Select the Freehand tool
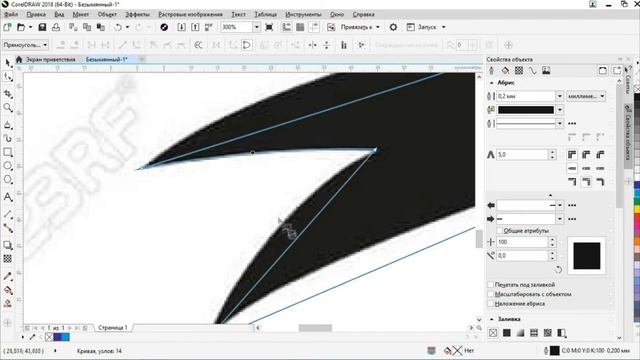The width and height of the screenshot is (640, 360). tap(8, 125)
